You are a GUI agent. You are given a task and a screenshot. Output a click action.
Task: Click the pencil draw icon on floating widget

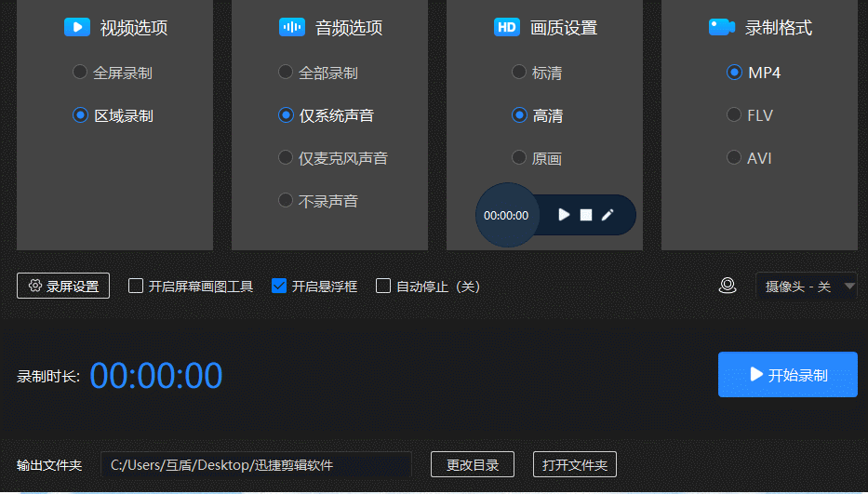608,215
